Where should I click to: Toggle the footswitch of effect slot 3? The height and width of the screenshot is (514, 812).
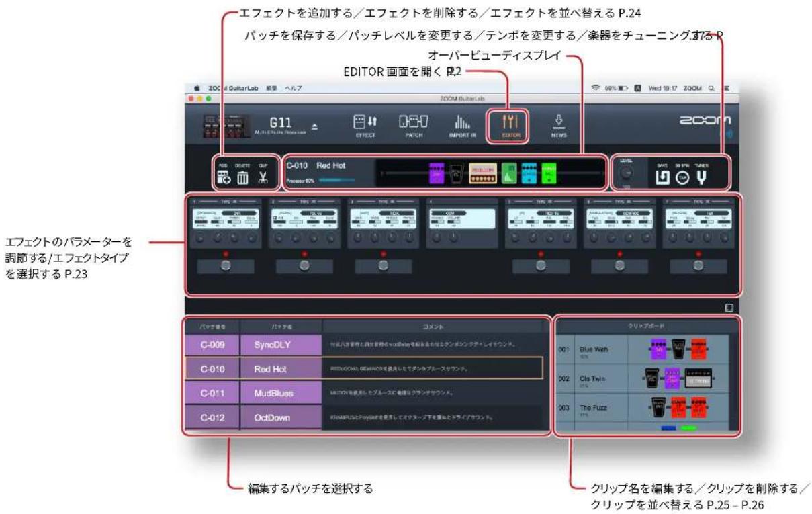[383, 266]
